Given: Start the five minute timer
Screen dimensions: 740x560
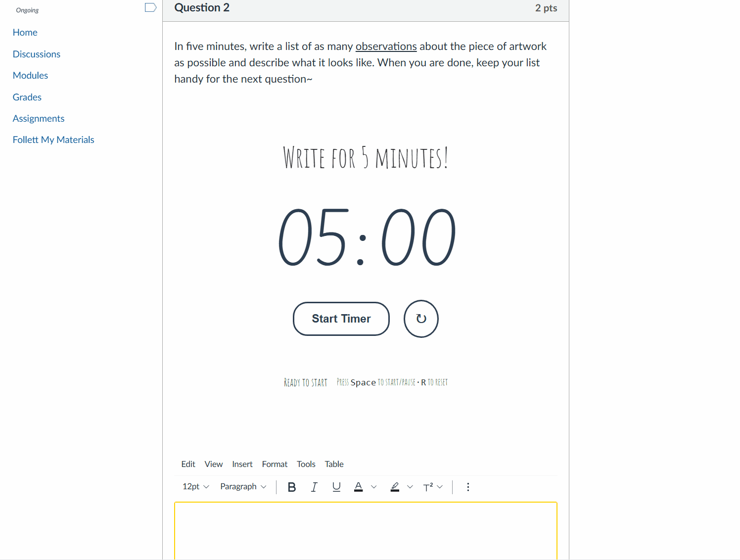Looking at the screenshot, I should pos(341,319).
